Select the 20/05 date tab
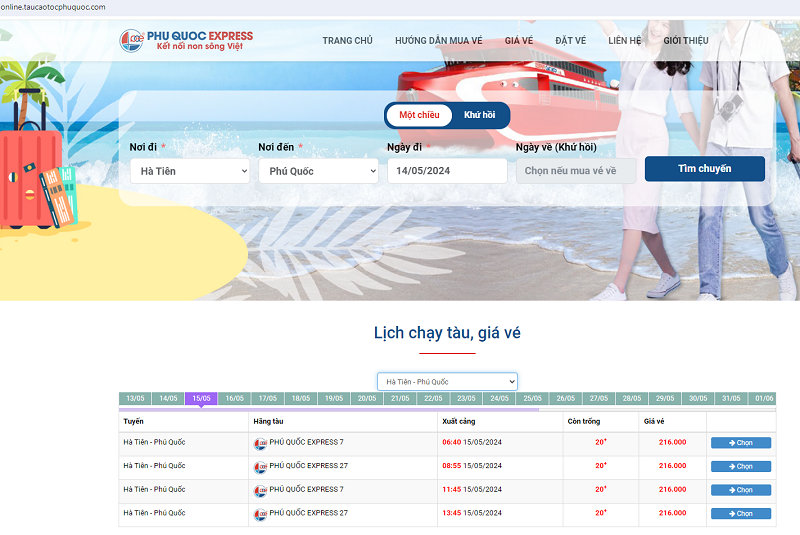Image resolution: width=800 pixels, height=535 pixels. tap(367, 398)
